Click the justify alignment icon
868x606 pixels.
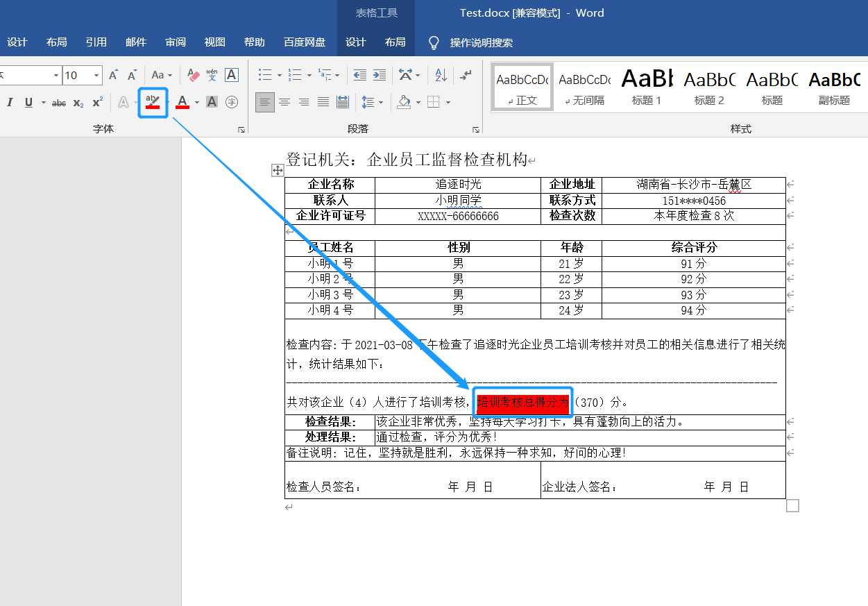(323, 103)
